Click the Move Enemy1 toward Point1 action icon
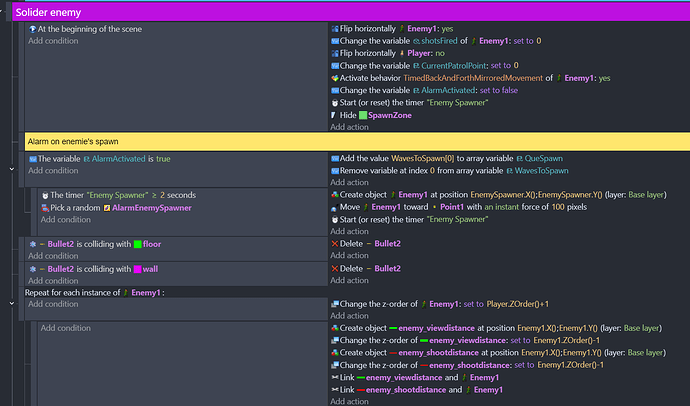This screenshot has width=690, height=406. click(x=334, y=208)
